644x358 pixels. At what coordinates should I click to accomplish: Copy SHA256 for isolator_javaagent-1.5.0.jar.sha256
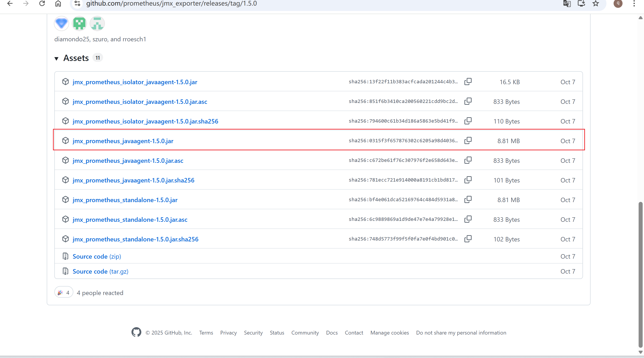pos(468,121)
